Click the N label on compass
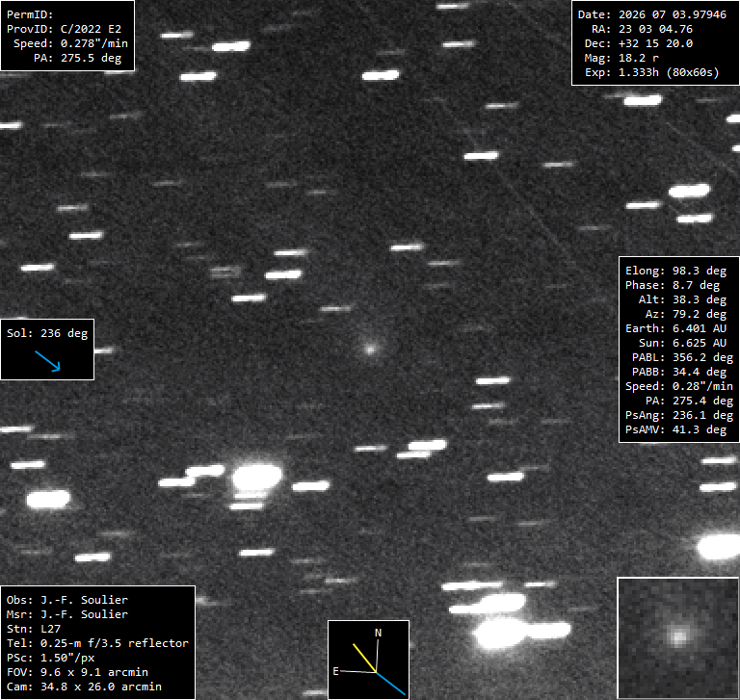 click(378, 633)
